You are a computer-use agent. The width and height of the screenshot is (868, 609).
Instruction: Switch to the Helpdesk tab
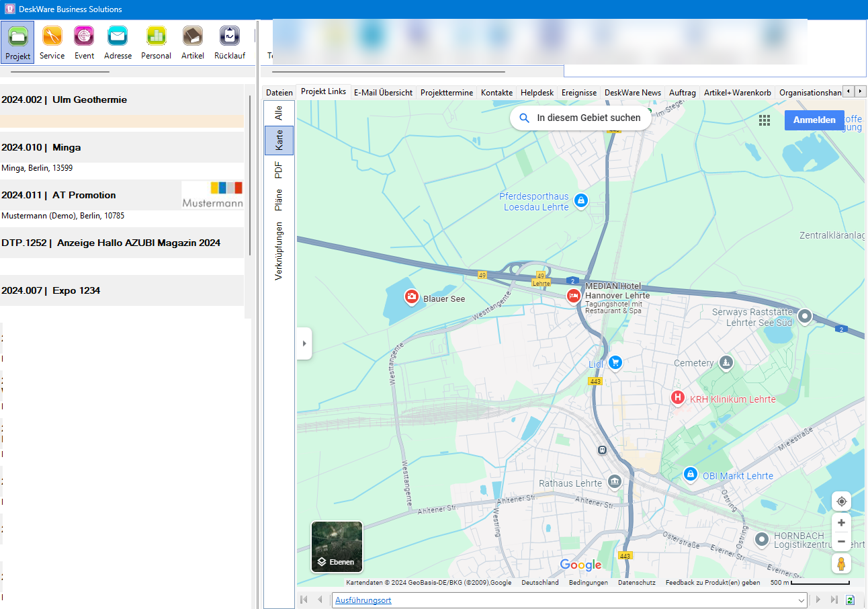click(537, 93)
